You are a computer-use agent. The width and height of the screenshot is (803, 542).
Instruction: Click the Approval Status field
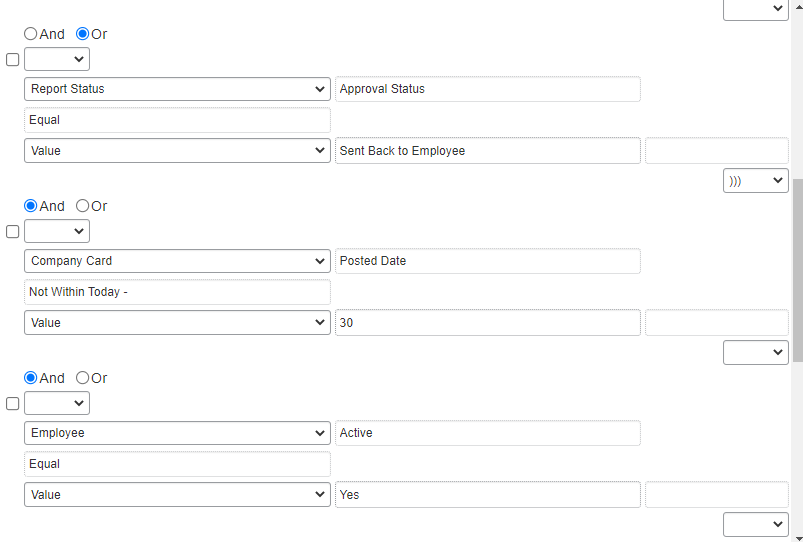point(488,89)
